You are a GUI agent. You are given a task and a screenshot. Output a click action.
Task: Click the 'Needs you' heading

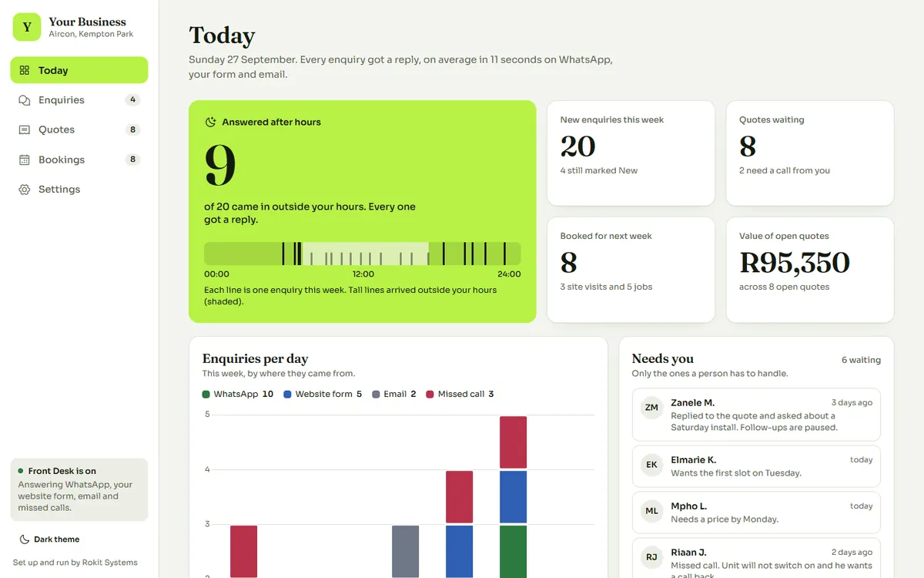[x=662, y=358]
